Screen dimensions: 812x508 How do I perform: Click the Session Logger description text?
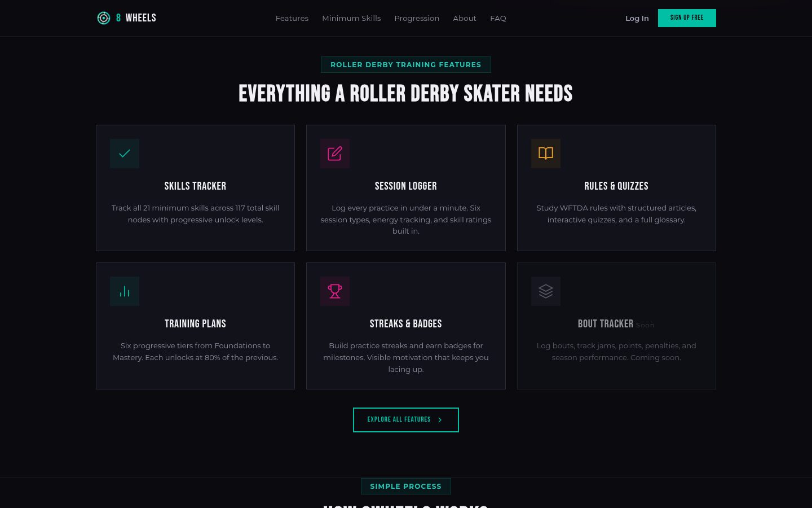pos(406,220)
